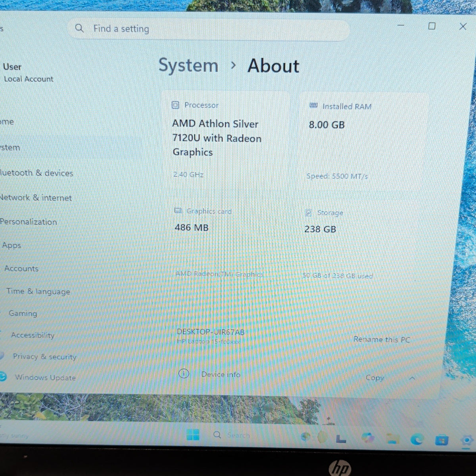The height and width of the screenshot is (476, 476).
Task: Click the magnifier icon in Find a setting
Action: (79, 28)
